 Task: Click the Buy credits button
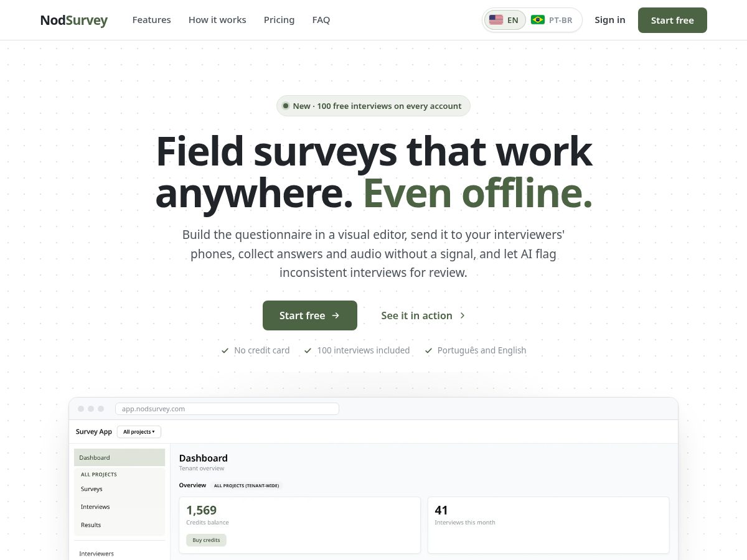click(x=206, y=540)
